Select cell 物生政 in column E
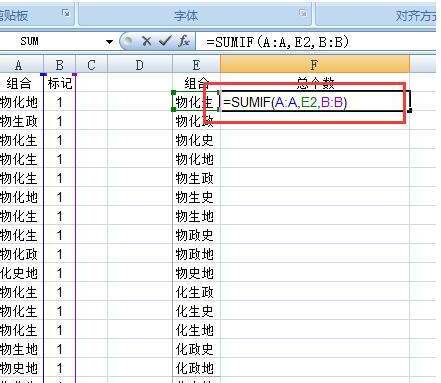Image resolution: width=441 pixels, height=383 pixels. [x=196, y=178]
